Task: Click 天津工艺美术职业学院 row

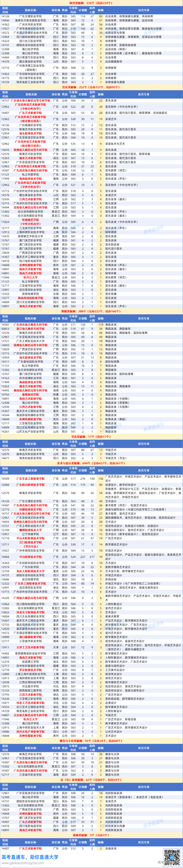Action: 91,647
